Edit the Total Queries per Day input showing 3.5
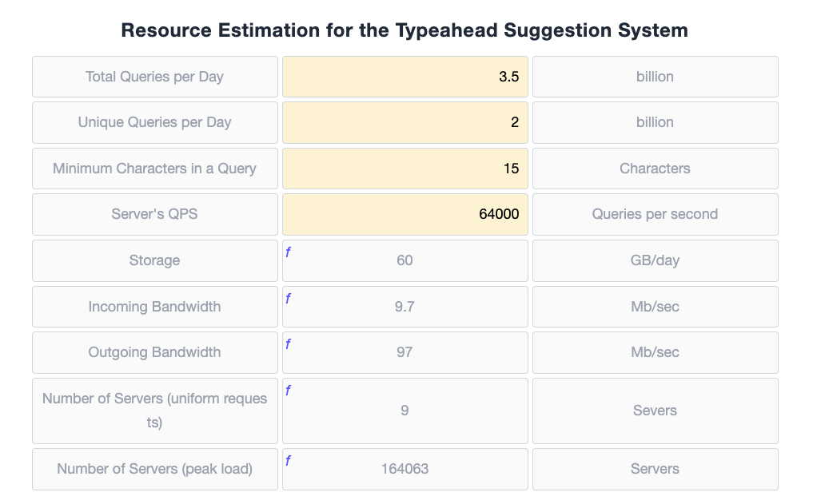The image size is (817, 504). coord(405,77)
